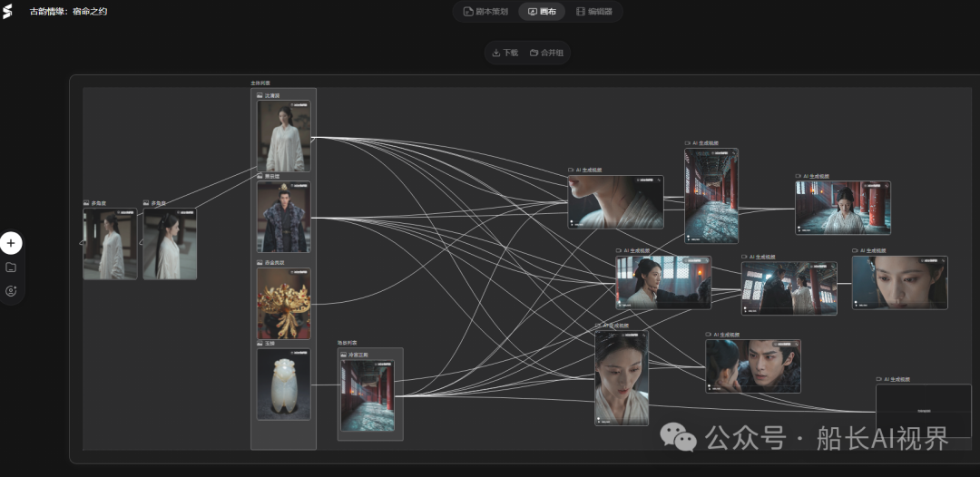Click the app logo in top-left corner
The height and width of the screenshot is (477, 980).
(x=7, y=11)
